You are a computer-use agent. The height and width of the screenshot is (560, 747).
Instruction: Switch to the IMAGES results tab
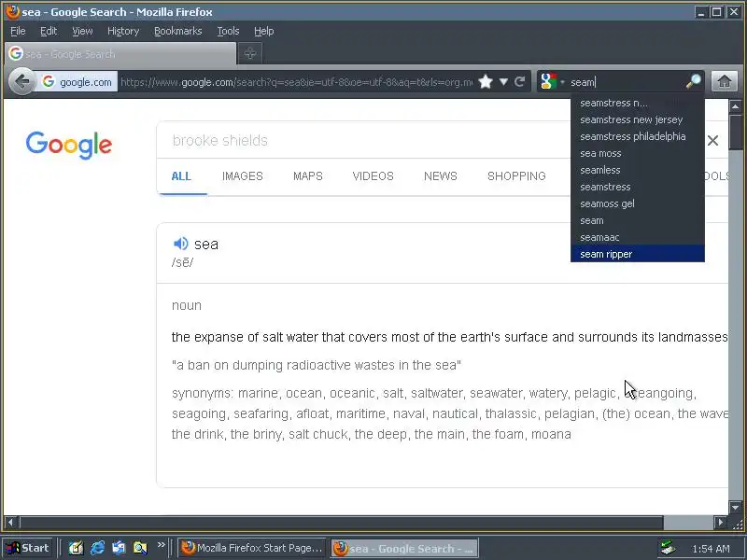tap(243, 176)
